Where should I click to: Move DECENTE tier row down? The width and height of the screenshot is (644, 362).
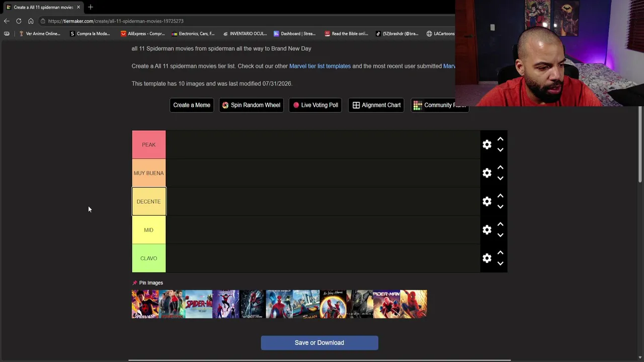pyautogui.click(x=500, y=207)
